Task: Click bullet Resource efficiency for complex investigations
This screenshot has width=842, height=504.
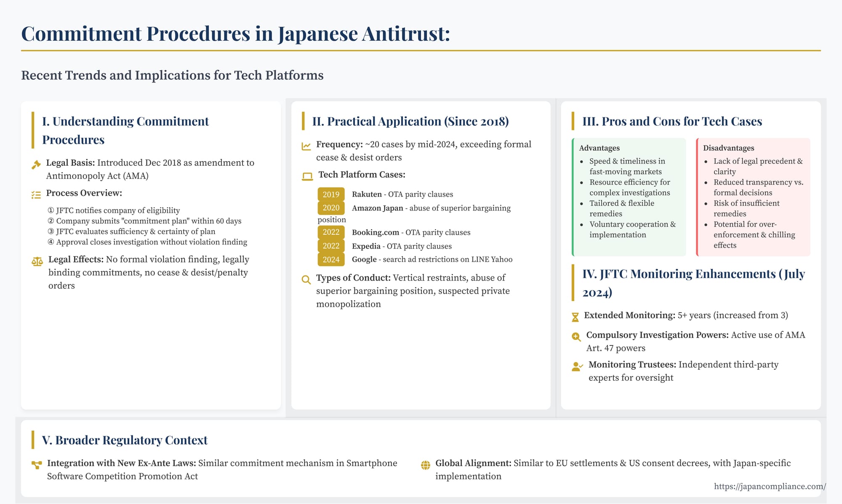Action: [630, 187]
